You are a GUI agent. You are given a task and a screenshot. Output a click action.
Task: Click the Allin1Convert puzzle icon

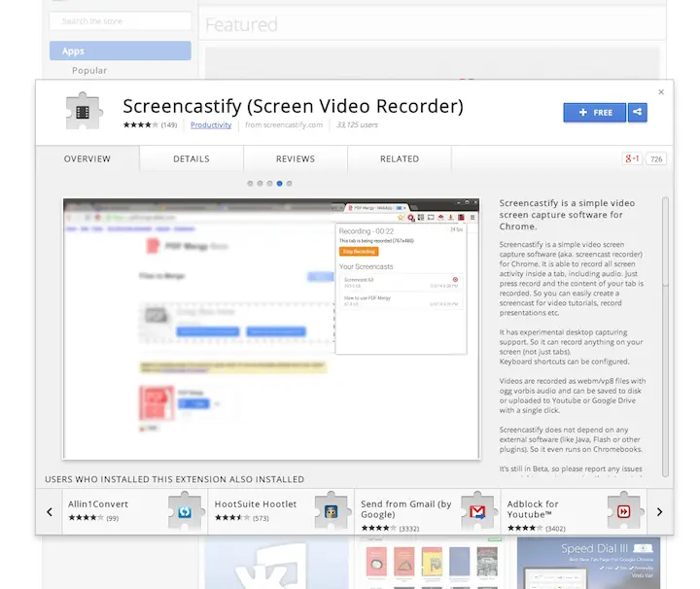[x=185, y=511]
